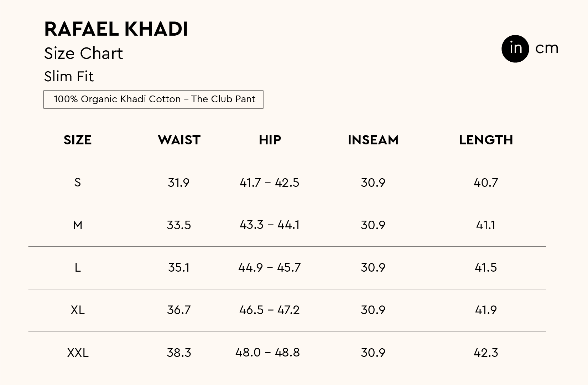Select the XL size row label
Screen dimensions: 588x385
click(78, 310)
